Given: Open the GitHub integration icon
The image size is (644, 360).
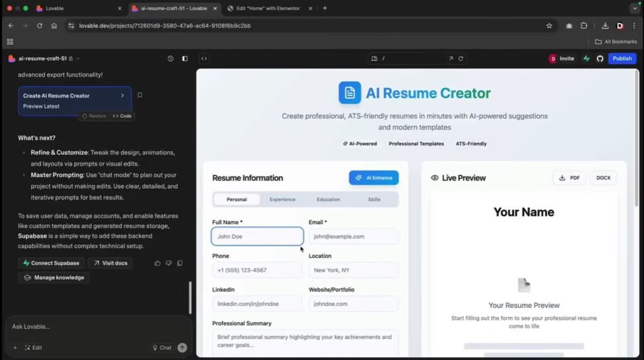Looking at the screenshot, I should [600, 59].
